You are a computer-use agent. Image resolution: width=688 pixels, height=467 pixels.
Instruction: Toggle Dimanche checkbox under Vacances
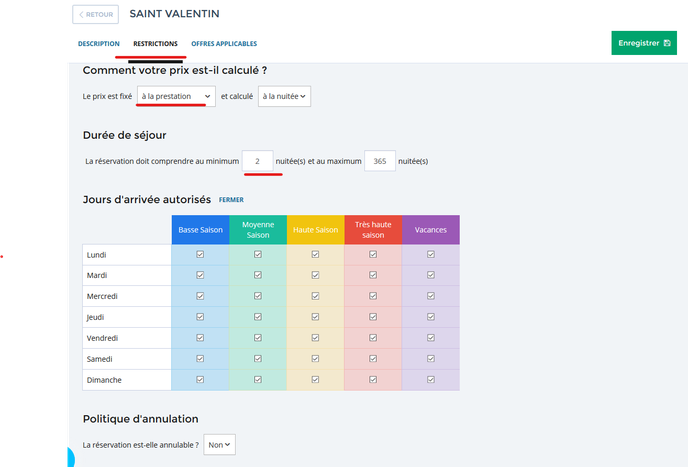pyautogui.click(x=431, y=380)
